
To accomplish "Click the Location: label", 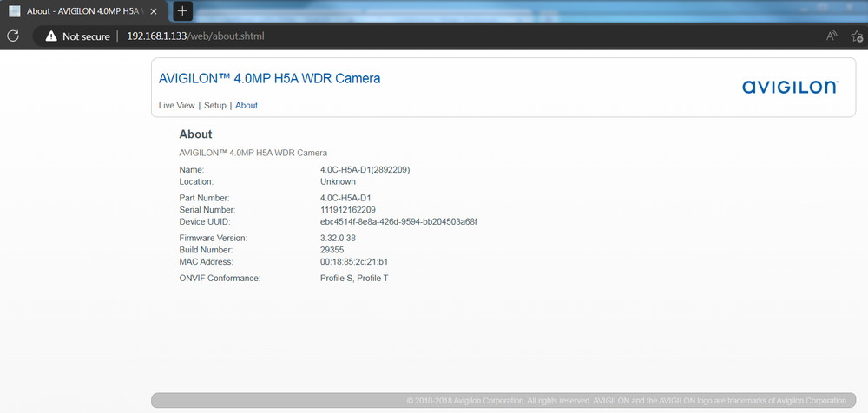I will [x=196, y=181].
